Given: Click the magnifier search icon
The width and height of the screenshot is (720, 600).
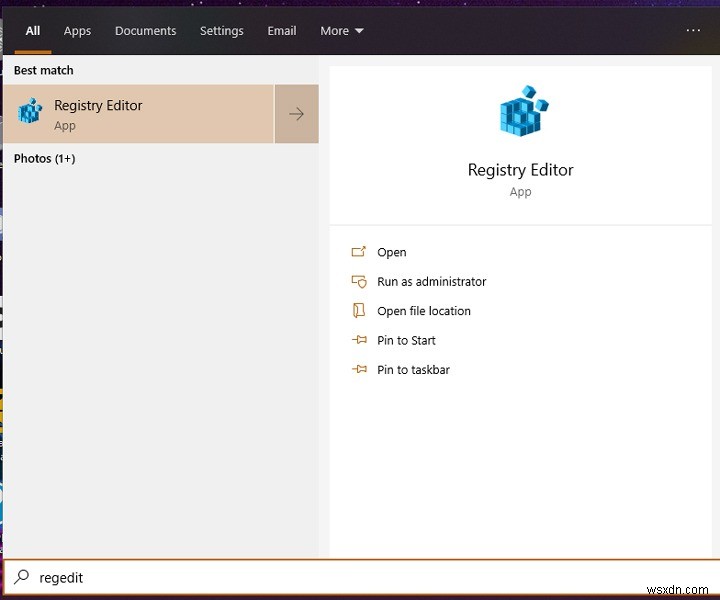Looking at the screenshot, I should click(21, 577).
